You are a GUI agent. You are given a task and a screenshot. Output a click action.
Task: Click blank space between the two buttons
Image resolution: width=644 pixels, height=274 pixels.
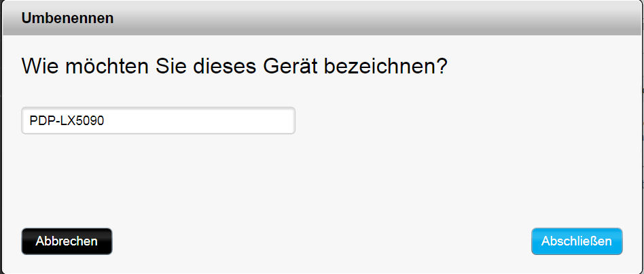click(319, 241)
